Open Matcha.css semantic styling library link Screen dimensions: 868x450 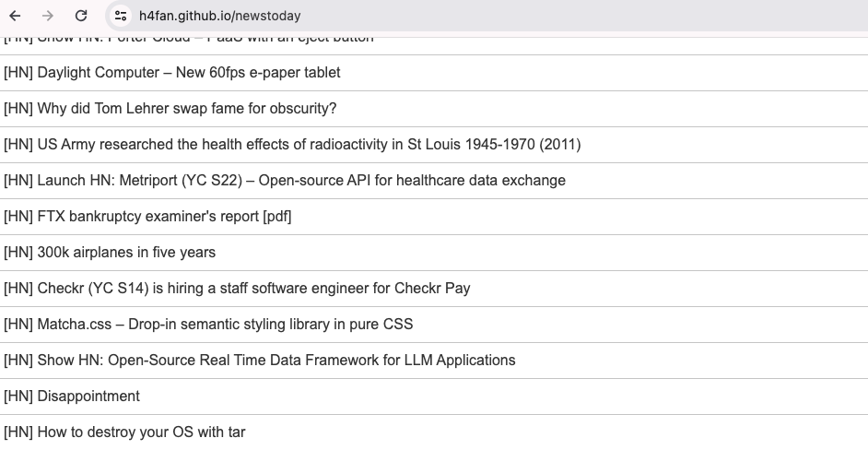click(225, 324)
